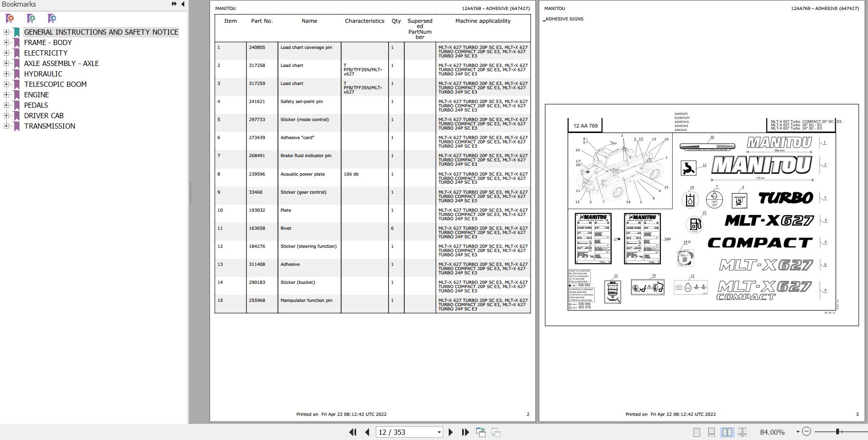The width and height of the screenshot is (868, 440).
Task: Expand the HYDRAULIC bookmark node
Action: pyautogui.click(x=6, y=74)
